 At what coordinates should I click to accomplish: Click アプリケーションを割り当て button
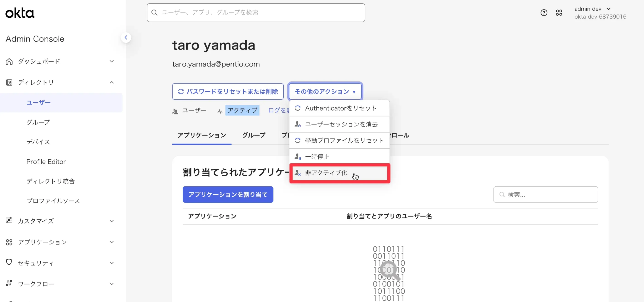[228, 194]
